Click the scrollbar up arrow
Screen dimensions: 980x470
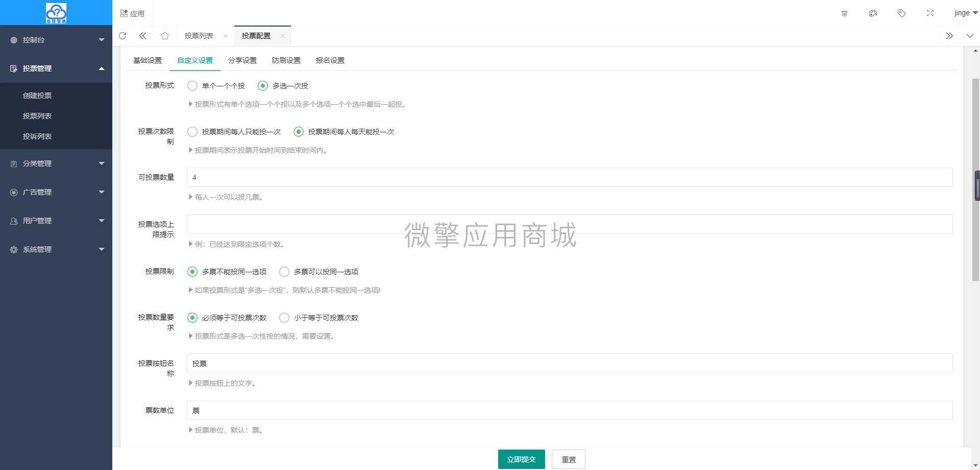975,51
